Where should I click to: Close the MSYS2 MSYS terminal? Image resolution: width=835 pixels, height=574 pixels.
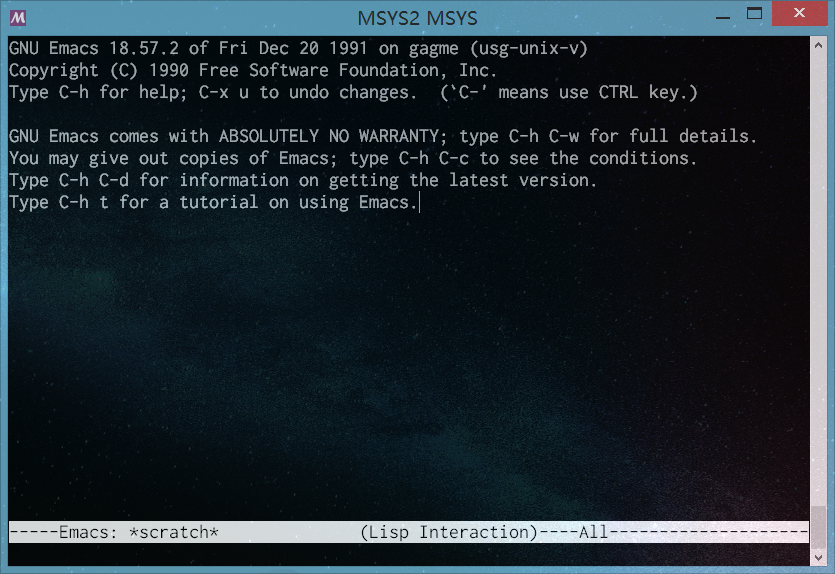pos(799,13)
